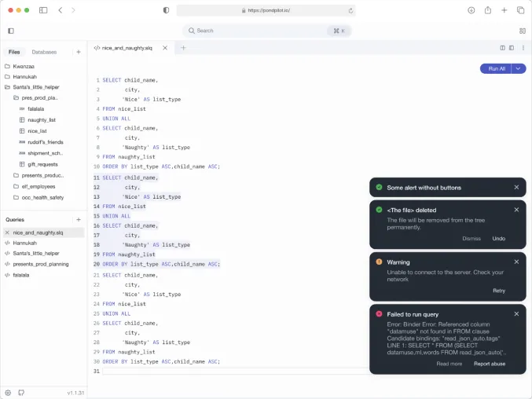
Task: Collapse the pres_prod_pla.. folder
Action: point(35,98)
